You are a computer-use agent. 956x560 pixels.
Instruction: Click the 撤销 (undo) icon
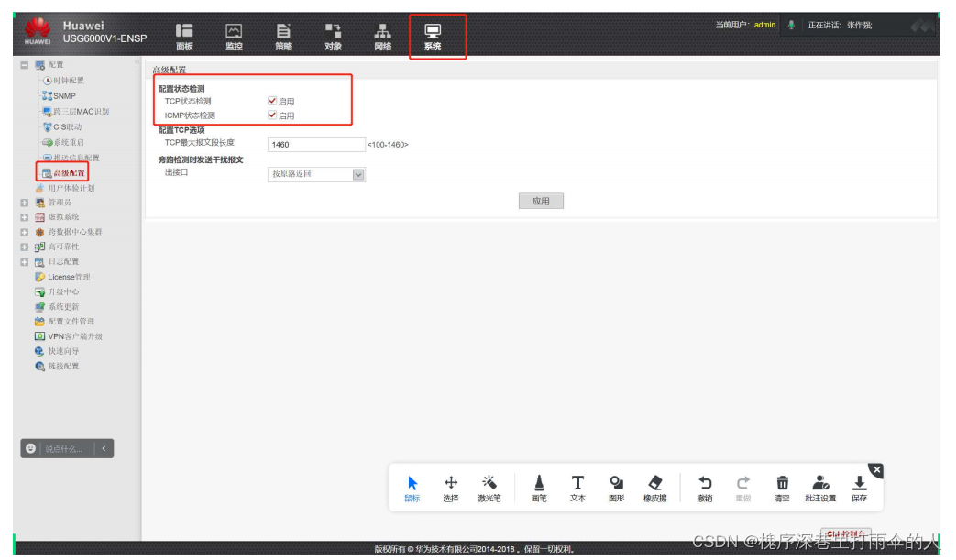(705, 483)
